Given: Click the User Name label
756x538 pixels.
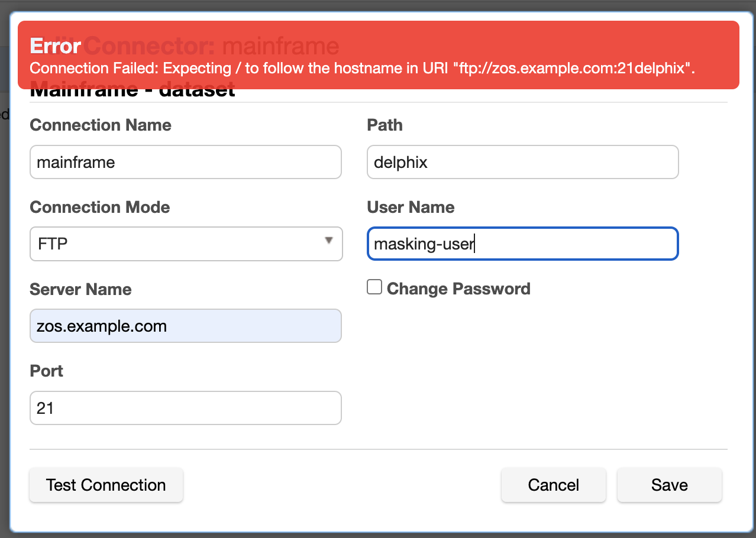Looking at the screenshot, I should click(x=411, y=208).
